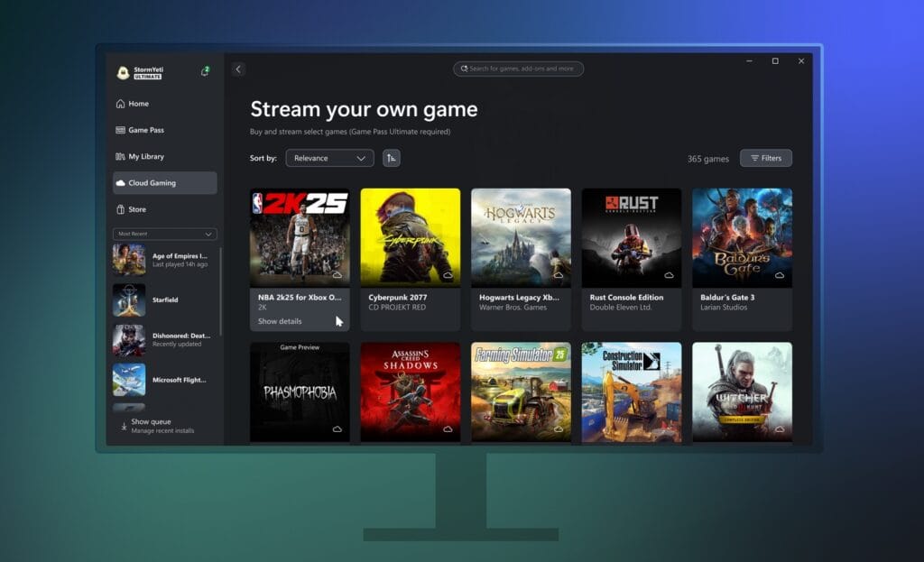This screenshot has width=924, height=562.
Task: Select Farming Simulator 25 tile
Action: coord(521,392)
